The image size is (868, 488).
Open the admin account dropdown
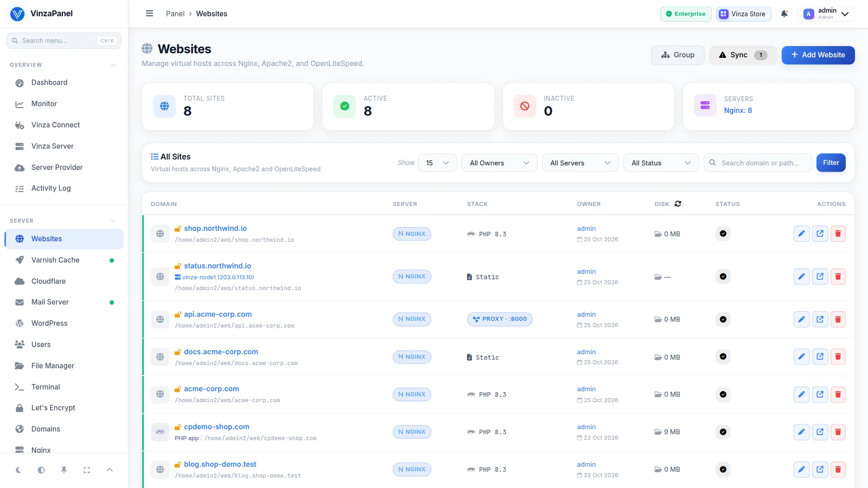826,14
